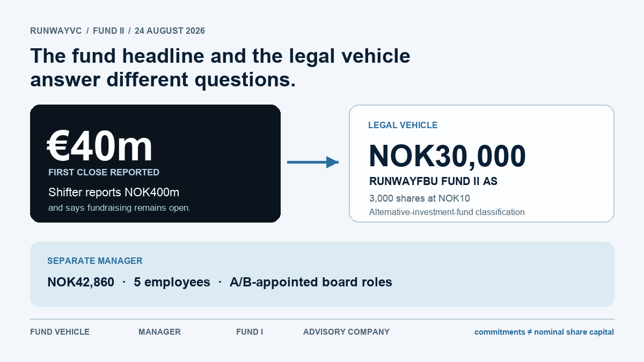Click the commitments ≠ nominal share capital note

(544, 332)
